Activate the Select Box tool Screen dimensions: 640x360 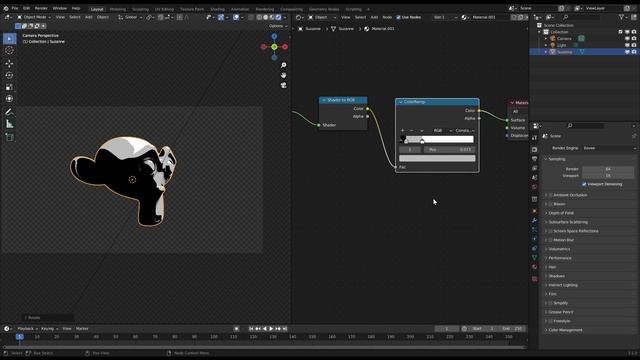pos(9,38)
